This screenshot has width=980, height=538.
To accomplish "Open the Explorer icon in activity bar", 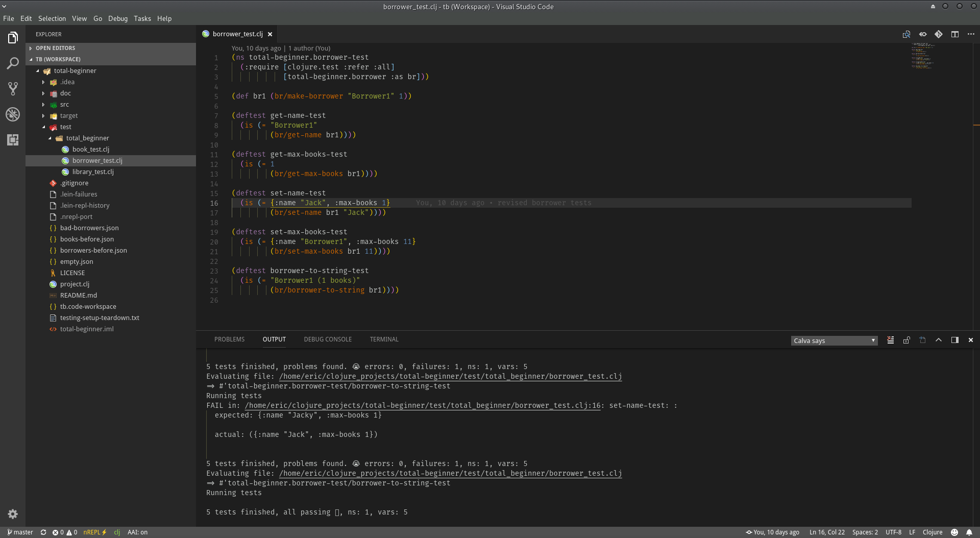I will (x=13, y=37).
